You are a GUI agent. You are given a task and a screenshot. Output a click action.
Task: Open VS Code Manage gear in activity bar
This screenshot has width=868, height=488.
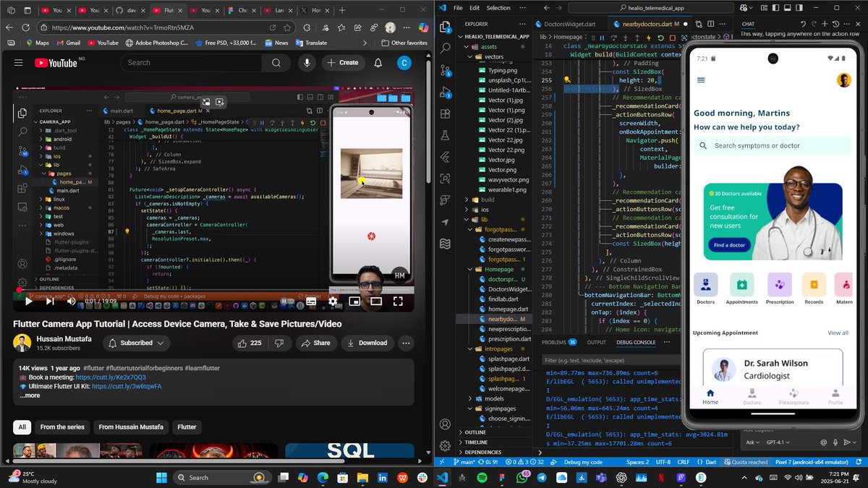[445, 445]
